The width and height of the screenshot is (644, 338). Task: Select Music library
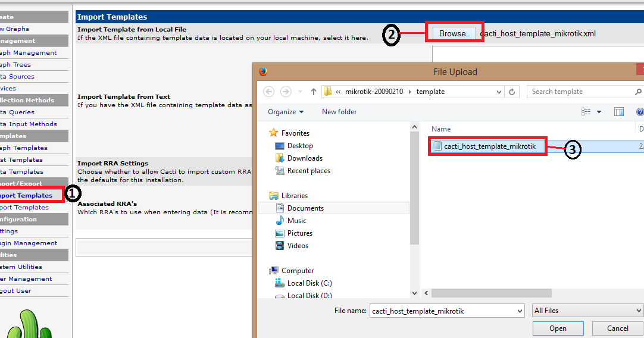click(x=296, y=221)
